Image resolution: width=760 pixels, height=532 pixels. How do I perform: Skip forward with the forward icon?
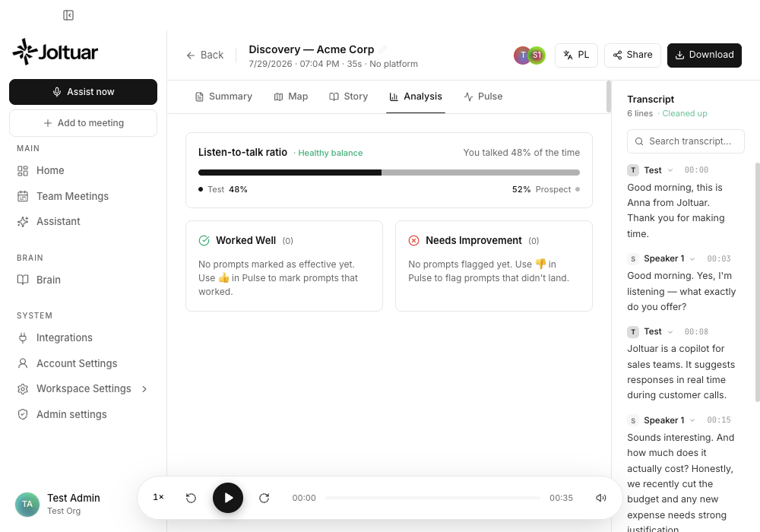[x=264, y=498]
